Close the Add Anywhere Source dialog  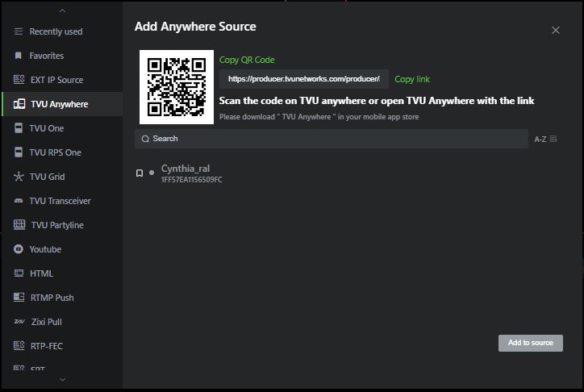(x=555, y=31)
